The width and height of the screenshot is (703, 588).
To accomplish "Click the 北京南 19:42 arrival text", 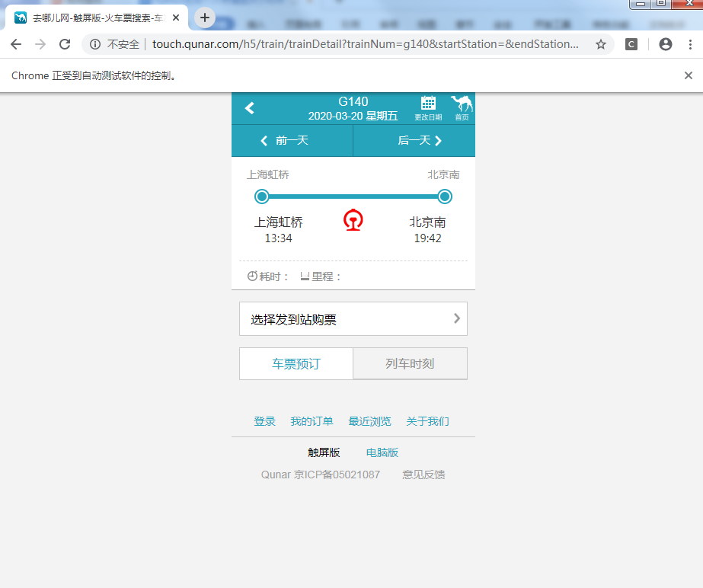I will [428, 229].
